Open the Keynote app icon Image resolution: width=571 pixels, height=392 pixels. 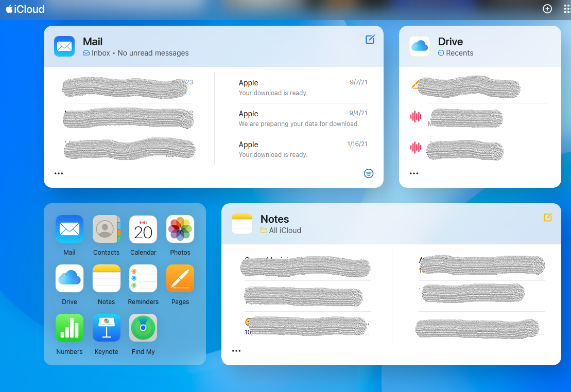click(x=107, y=328)
